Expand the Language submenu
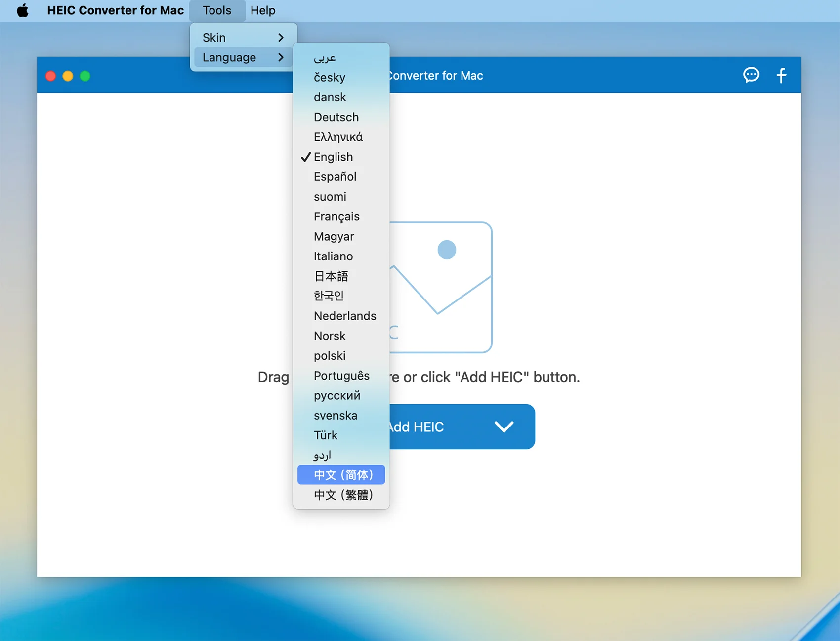Image resolution: width=840 pixels, height=641 pixels. click(243, 57)
